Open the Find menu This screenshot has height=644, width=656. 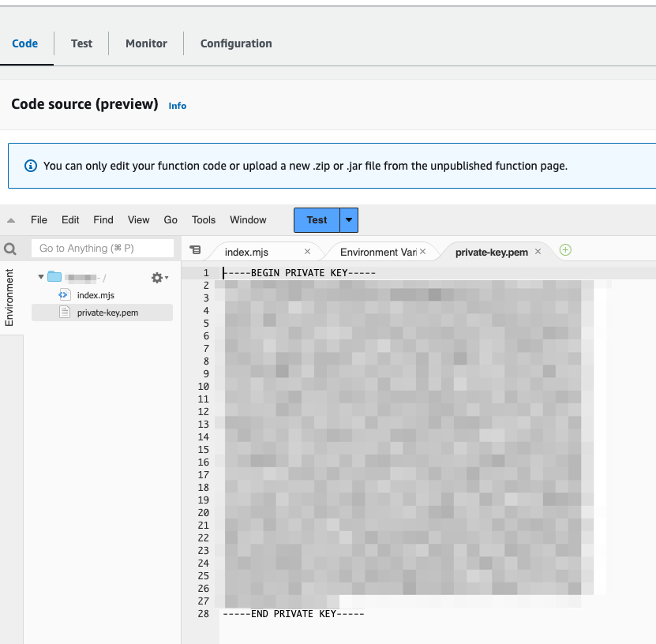(103, 220)
